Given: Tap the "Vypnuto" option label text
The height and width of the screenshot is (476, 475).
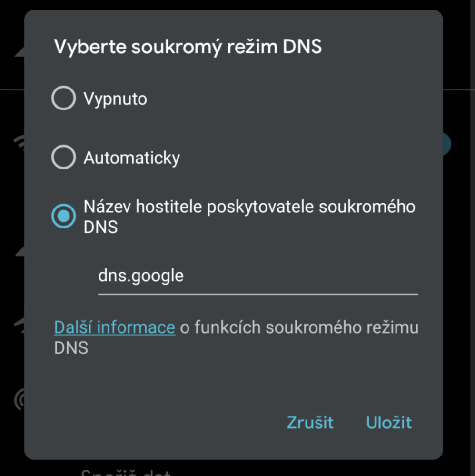Looking at the screenshot, I should (x=115, y=99).
